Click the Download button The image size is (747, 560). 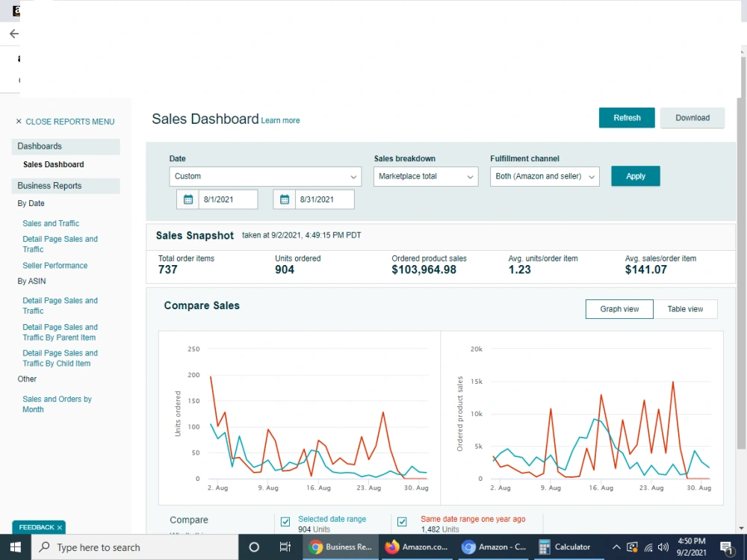click(x=692, y=118)
